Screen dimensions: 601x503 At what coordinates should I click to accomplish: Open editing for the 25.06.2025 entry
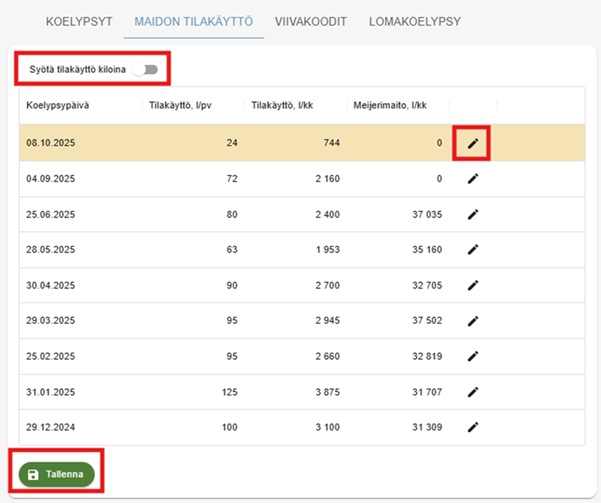pos(473,214)
